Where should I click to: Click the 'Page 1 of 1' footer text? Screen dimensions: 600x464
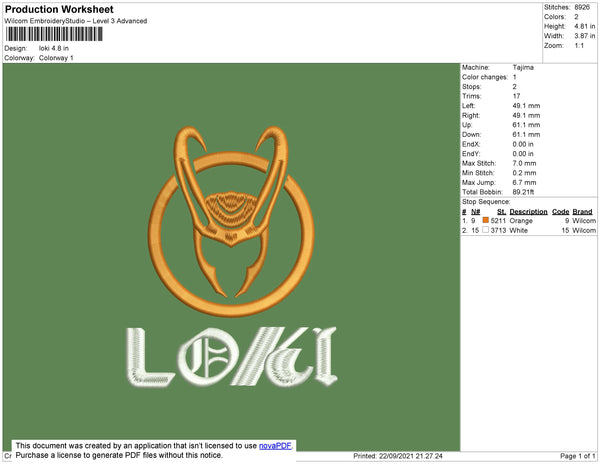[577, 456]
